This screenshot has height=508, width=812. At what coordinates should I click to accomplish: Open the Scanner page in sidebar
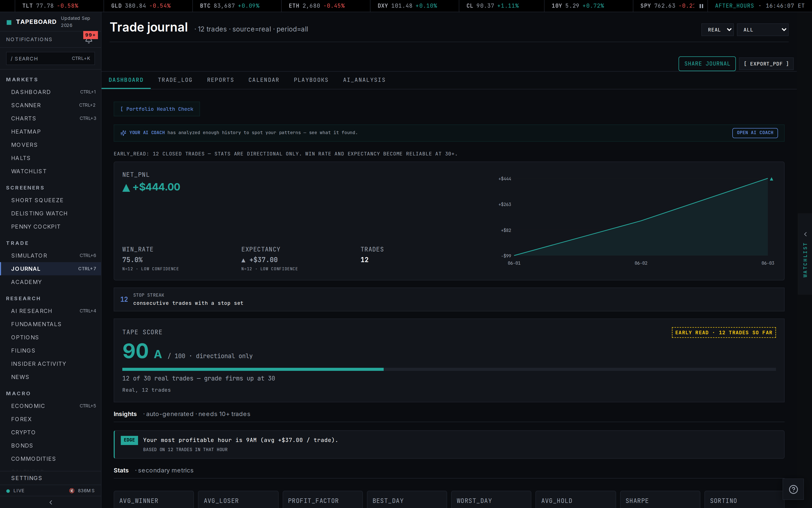coord(51,105)
